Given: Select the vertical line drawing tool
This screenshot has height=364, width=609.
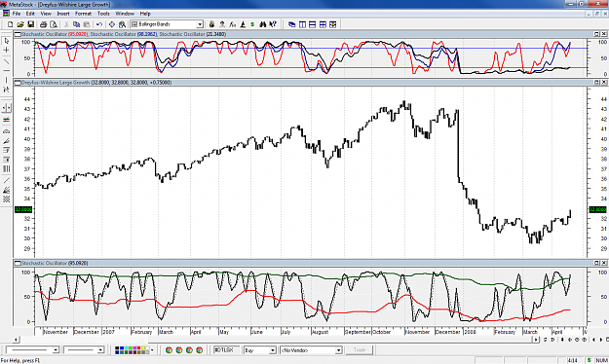Looking at the screenshot, I should click(x=6, y=80).
